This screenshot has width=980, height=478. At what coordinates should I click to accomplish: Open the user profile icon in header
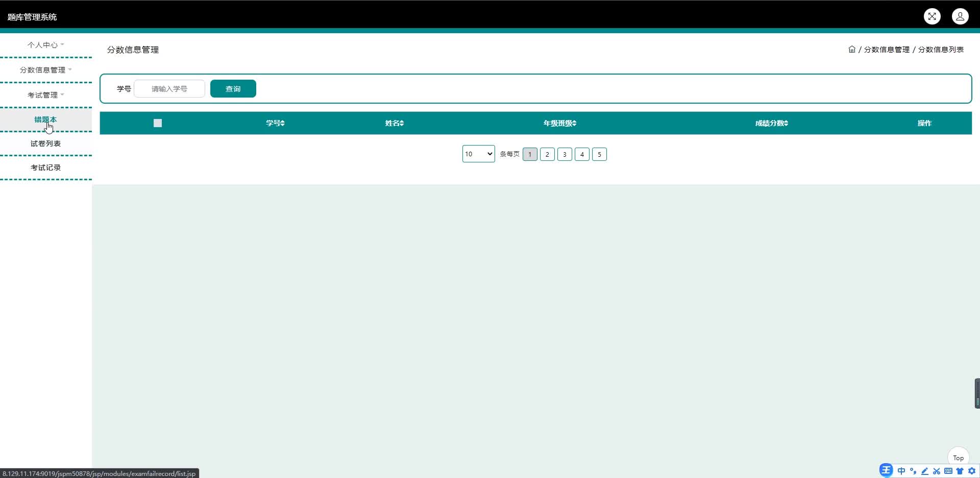tap(960, 16)
